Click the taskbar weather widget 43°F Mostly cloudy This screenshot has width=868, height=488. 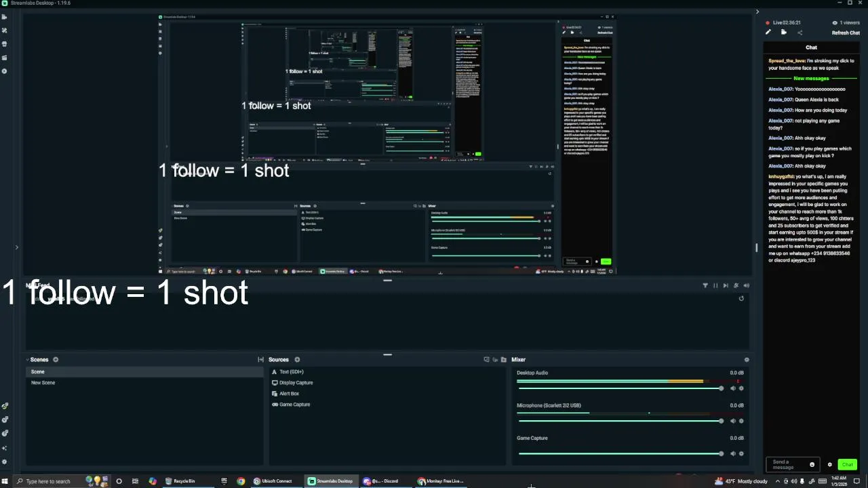(742, 481)
